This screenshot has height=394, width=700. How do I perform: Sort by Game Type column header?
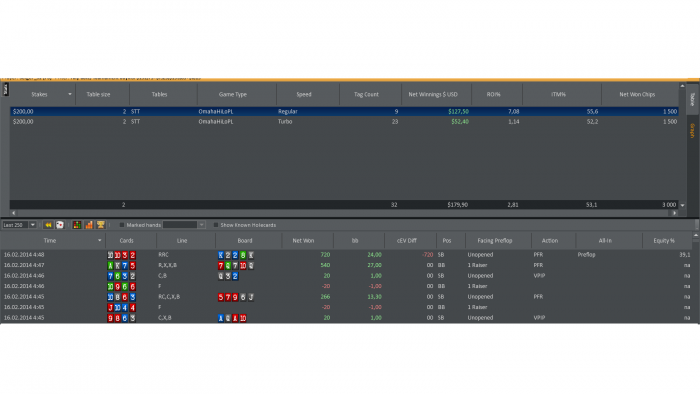coord(233,95)
